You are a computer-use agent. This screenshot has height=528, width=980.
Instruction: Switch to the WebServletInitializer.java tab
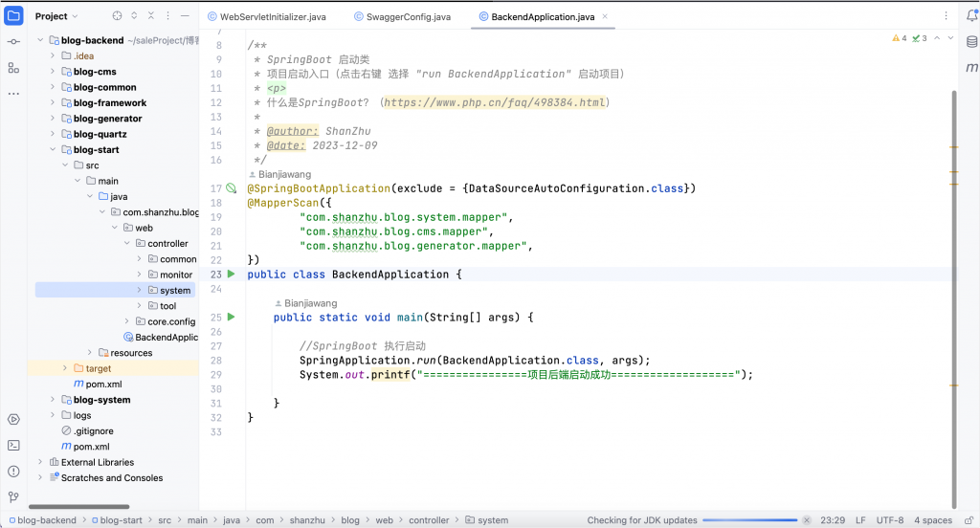[273, 17]
